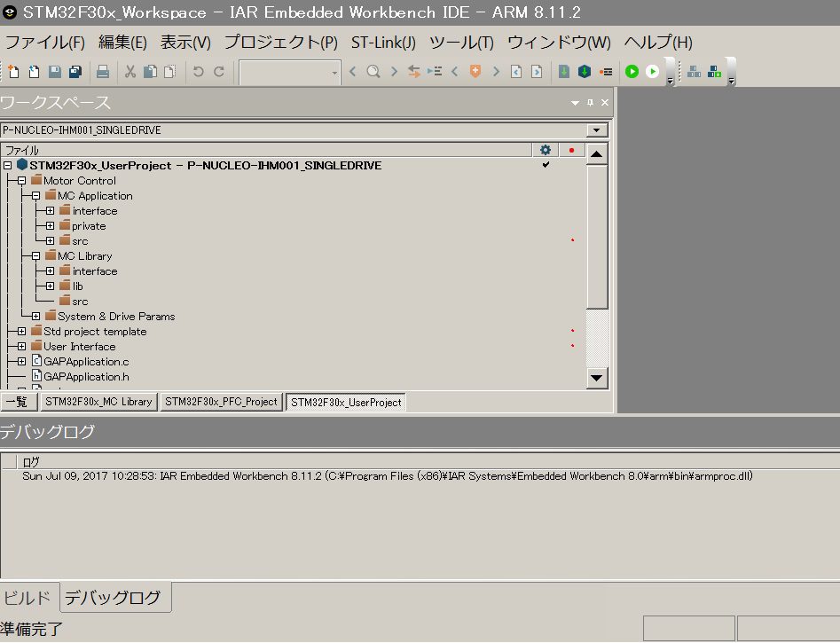Image resolution: width=840 pixels, height=643 pixels.
Task: Create a new document with toolbar icon
Action: tap(13, 71)
